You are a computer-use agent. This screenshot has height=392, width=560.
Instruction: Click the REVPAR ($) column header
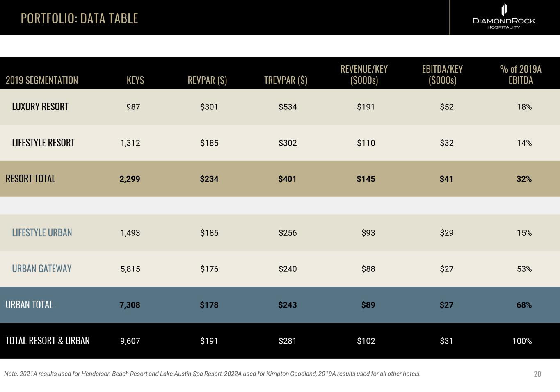coord(207,80)
